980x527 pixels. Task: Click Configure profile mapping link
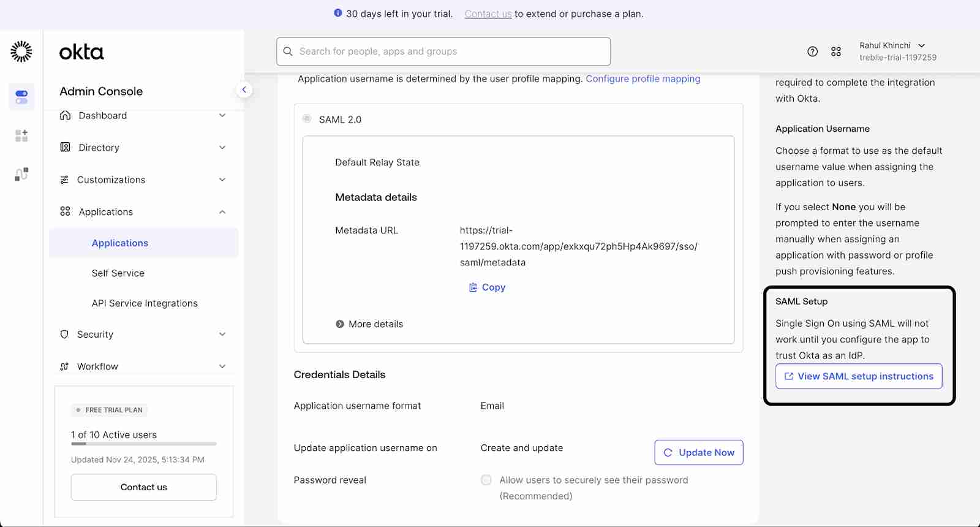[643, 78]
